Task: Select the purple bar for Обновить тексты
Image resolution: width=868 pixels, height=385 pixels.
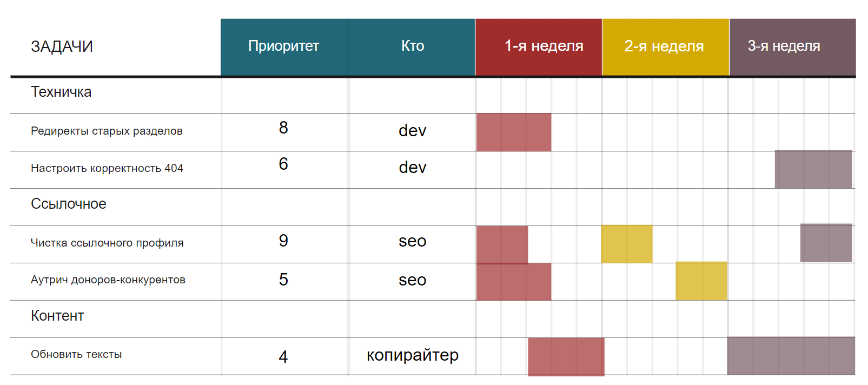Action: (791, 356)
